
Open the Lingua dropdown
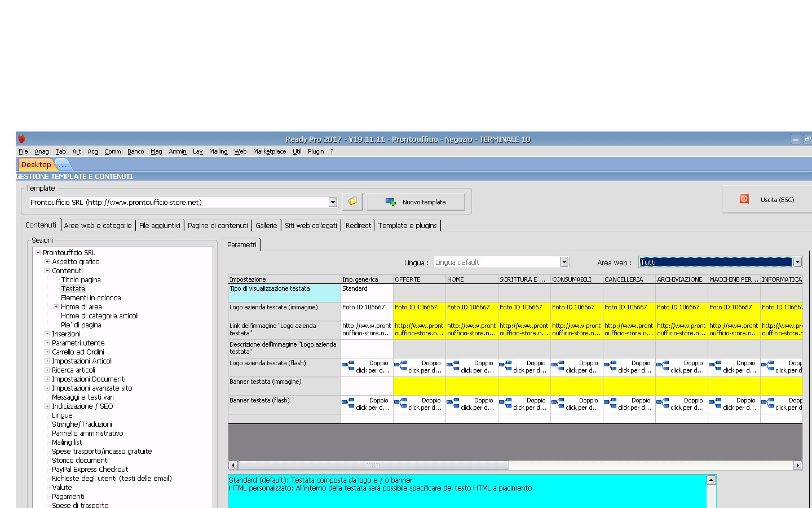tap(564, 262)
